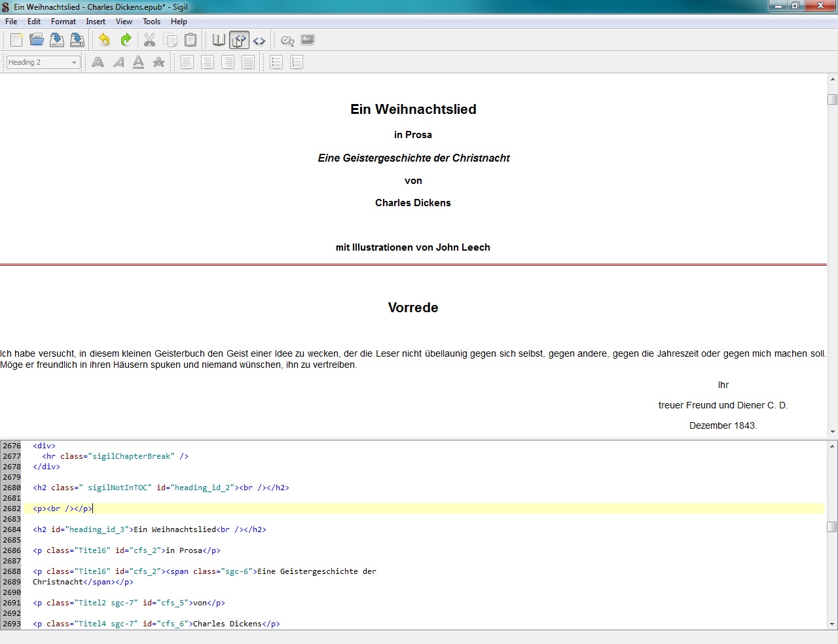Click "Charles Dickens" in the preview

point(413,203)
